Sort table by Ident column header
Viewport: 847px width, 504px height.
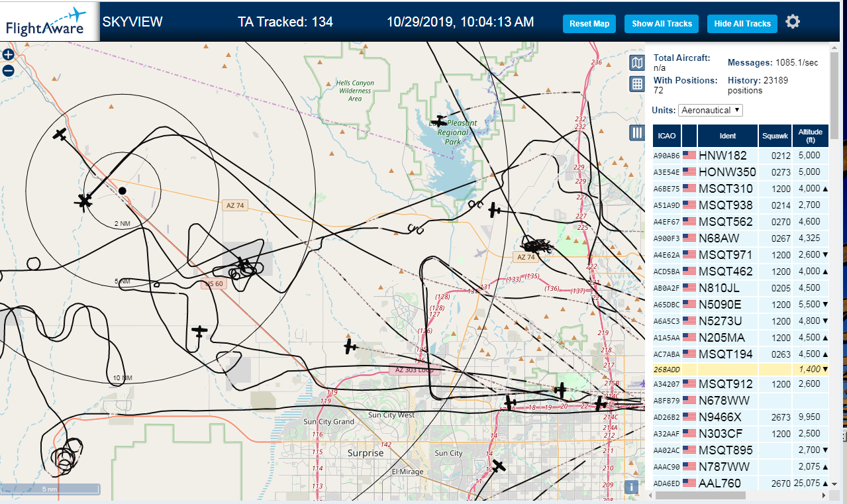pyautogui.click(x=728, y=136)
